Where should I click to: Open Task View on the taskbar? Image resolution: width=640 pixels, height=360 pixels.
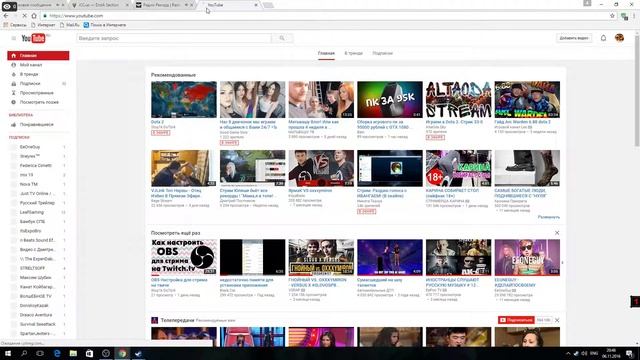click(40, 353)
